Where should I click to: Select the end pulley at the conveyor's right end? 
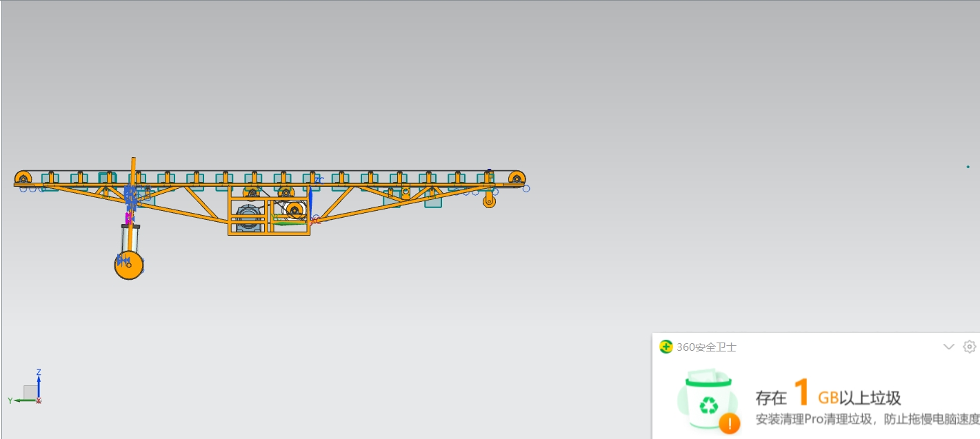[x=517, y=178]
